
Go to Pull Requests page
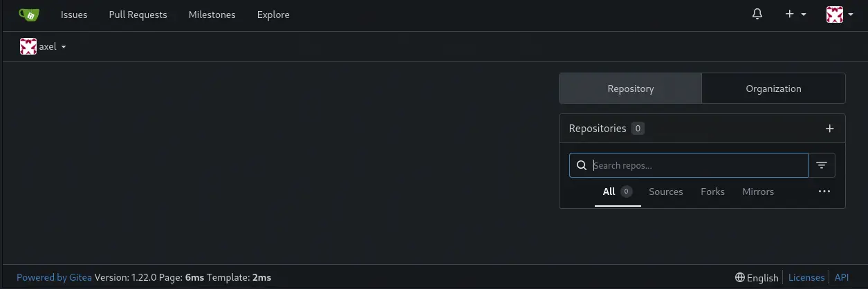(x=138, y=15)
